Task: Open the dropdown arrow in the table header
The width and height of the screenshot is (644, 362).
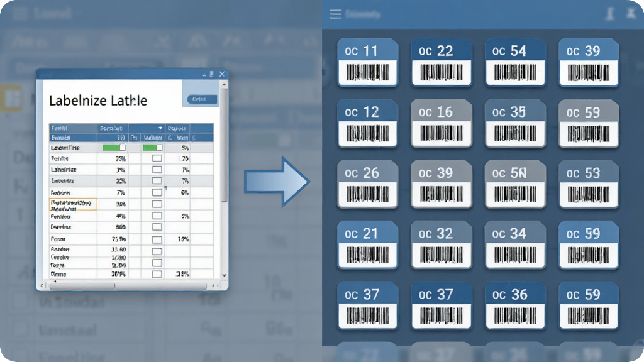Action: pos(160,128)
